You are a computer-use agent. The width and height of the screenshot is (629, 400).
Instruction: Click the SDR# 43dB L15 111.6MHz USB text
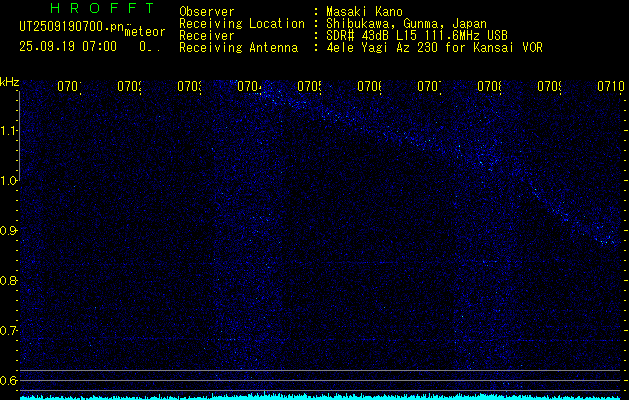[x=417, y=36]
